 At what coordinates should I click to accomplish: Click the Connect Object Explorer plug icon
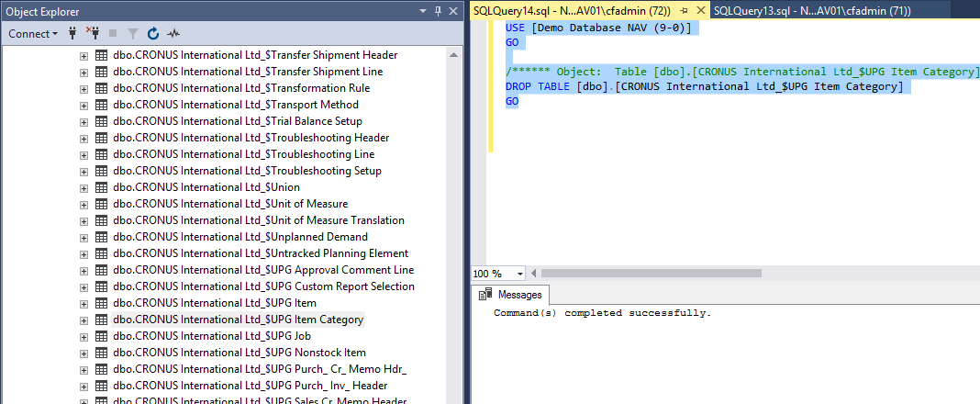(72, 34)
